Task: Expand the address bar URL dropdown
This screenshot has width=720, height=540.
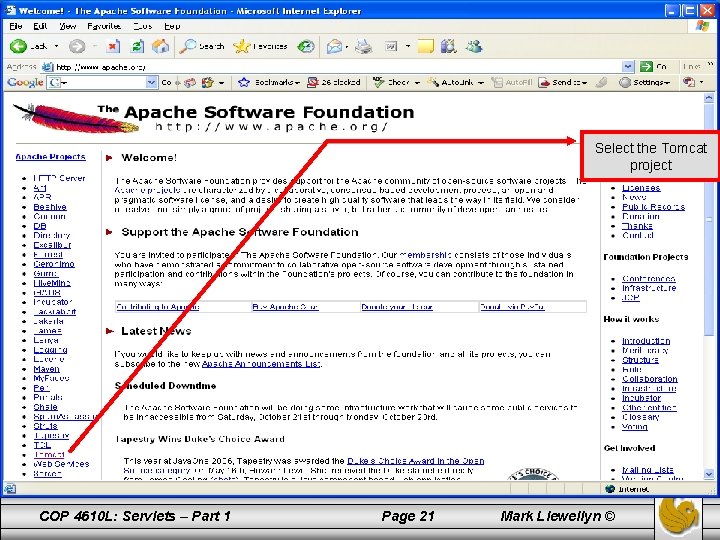Action: pos(628,67)
